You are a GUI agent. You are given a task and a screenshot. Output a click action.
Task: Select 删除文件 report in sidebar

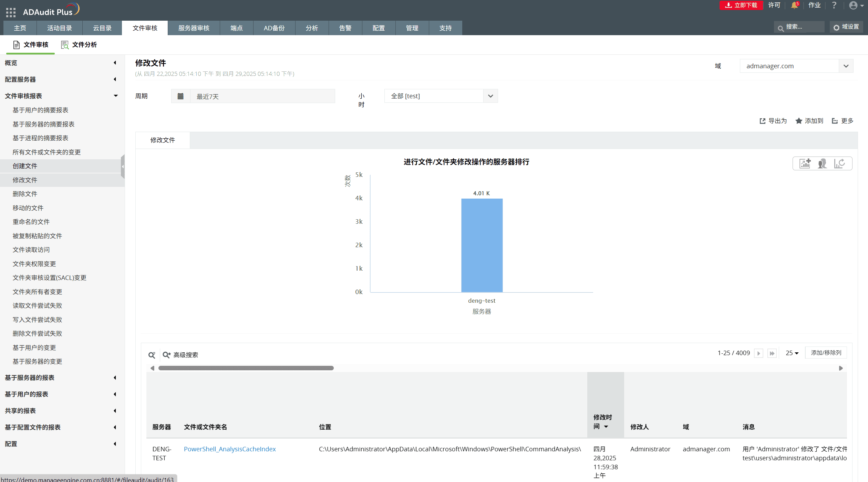point(25,194)
